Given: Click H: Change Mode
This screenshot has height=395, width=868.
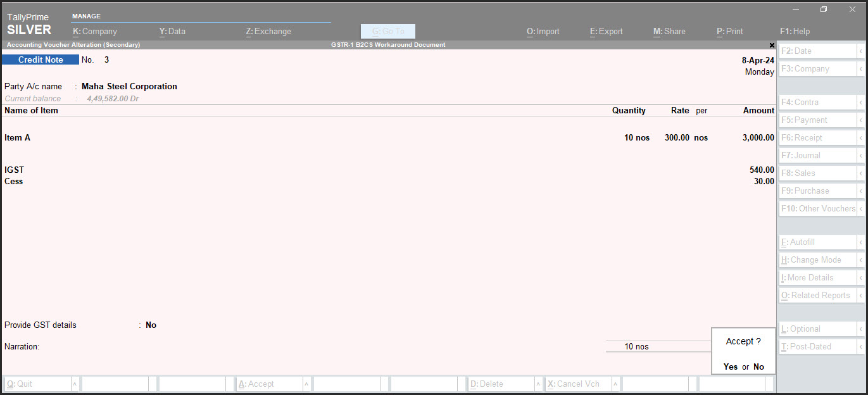Looking at the screenshot, I should pyautogui.click(x=818, y=260).
